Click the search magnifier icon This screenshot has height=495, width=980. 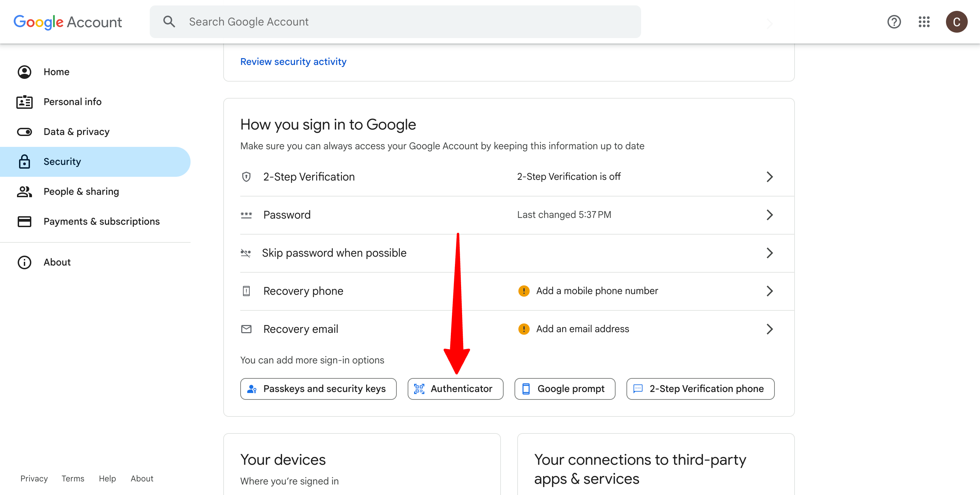(x=169, y=22)
